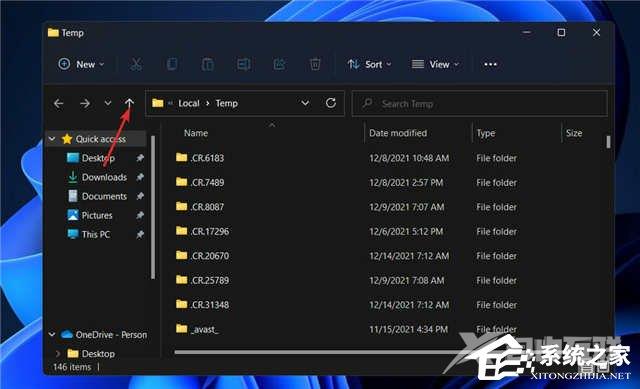Sort by the Size column header
Viewport: 640px width, 389px height.
click(574, 133)
